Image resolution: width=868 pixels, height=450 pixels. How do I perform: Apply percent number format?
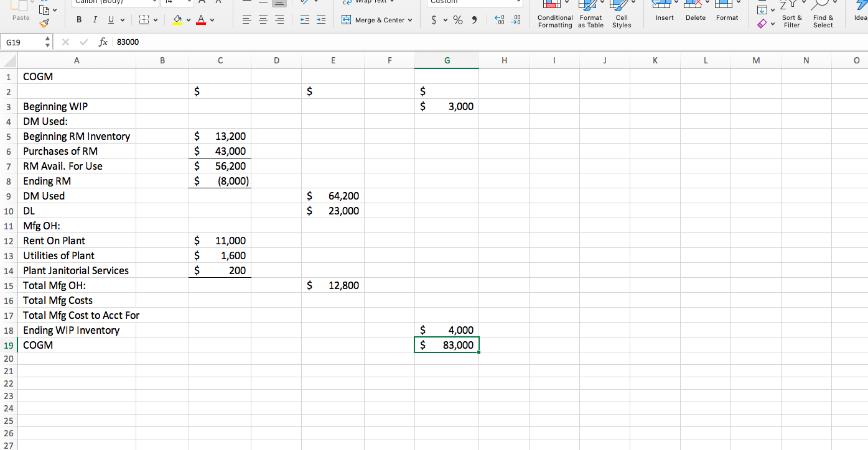click(457, 20)
